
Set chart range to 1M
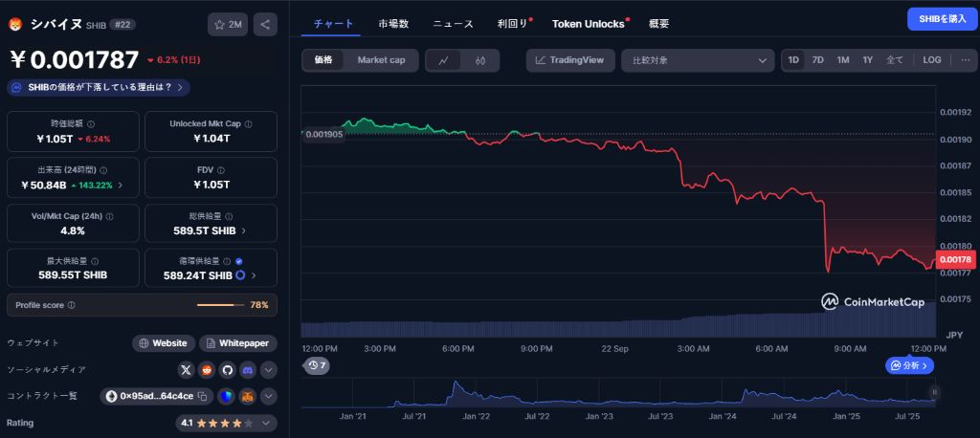coord(843,60)
